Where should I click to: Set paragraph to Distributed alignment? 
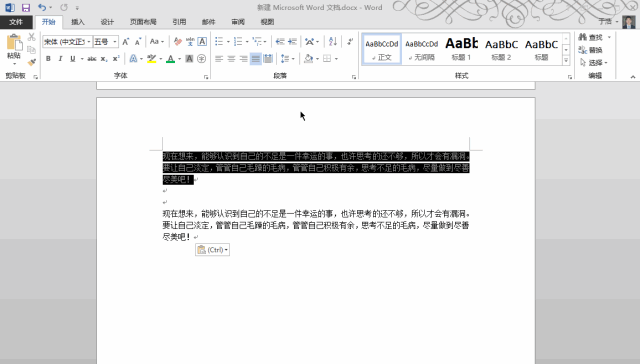click(x=268, y=59)
